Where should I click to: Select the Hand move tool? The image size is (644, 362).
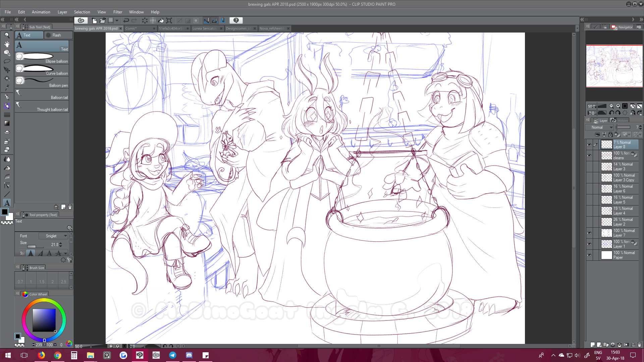pyautogui.click(x=7, y=44)
